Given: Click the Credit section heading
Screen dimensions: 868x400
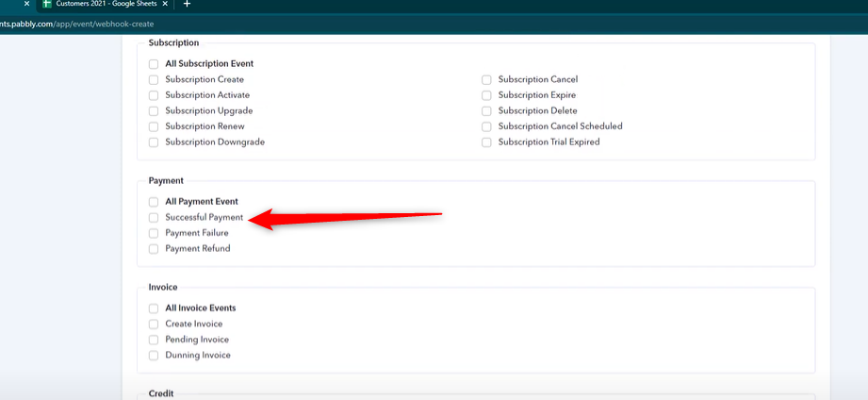Looking at the screenshot, I should point(161,393).
